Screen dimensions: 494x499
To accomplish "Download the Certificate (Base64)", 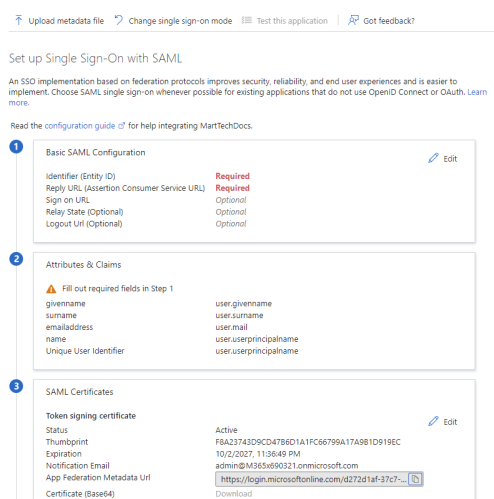I will coord(234,494).
